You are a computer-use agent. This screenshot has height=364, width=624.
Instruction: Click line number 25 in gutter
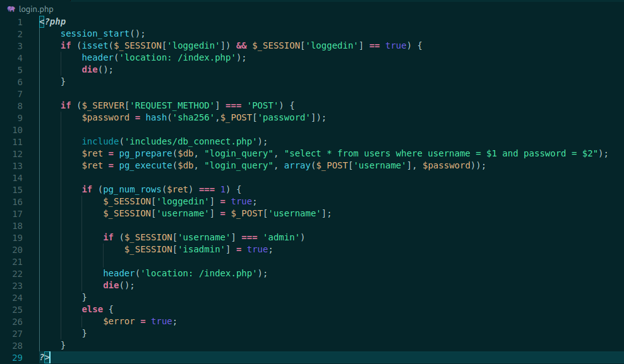pyautogui.click(x=17, y=310)
